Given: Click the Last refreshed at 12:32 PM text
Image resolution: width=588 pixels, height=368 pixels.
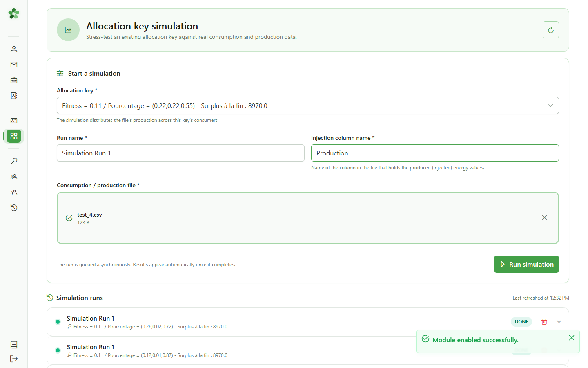Looking at the screenshot, I should (541, 298).
